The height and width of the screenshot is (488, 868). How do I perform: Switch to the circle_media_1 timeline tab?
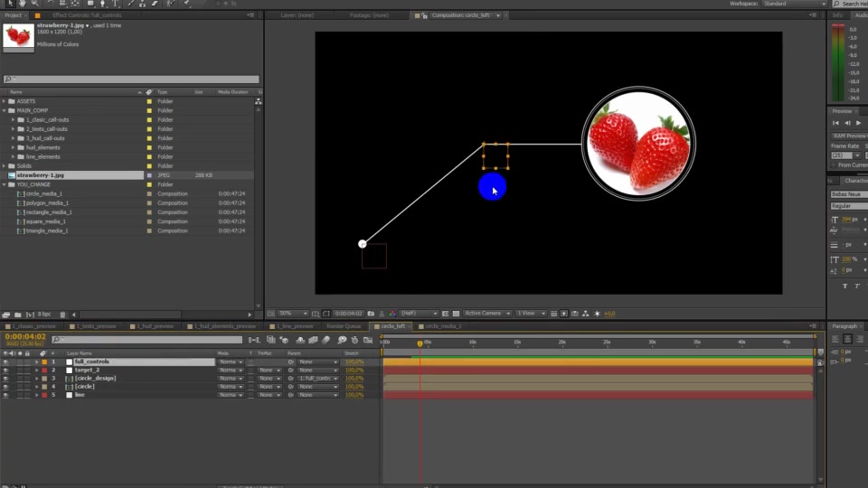point(443,326)
